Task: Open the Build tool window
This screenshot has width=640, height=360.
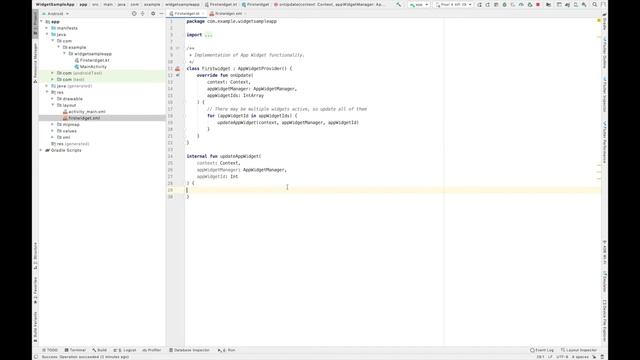Action: [x=99, y=350]
